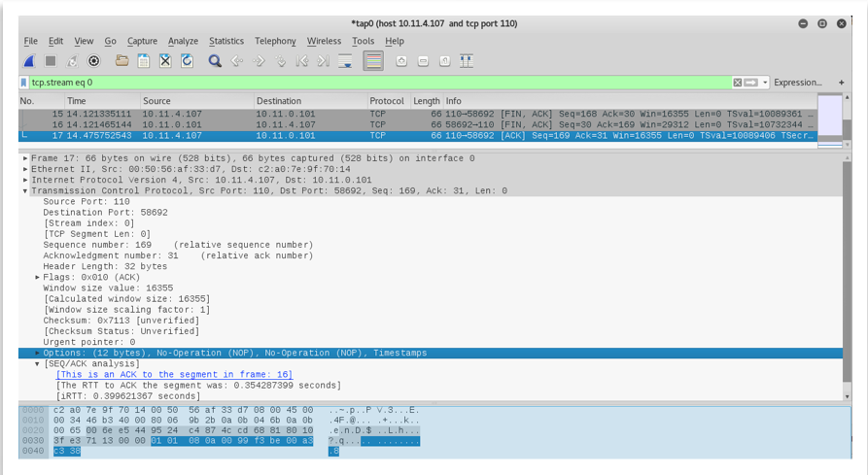Viewport: 868px width, 475px height.
Task: Stop the running capture
Action: click(x=51, y=61)
